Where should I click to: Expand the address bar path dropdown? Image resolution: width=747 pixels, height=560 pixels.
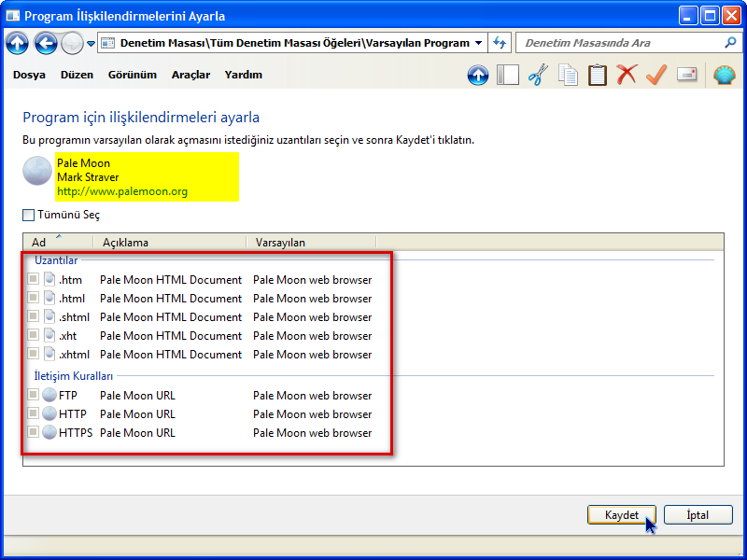478,43
